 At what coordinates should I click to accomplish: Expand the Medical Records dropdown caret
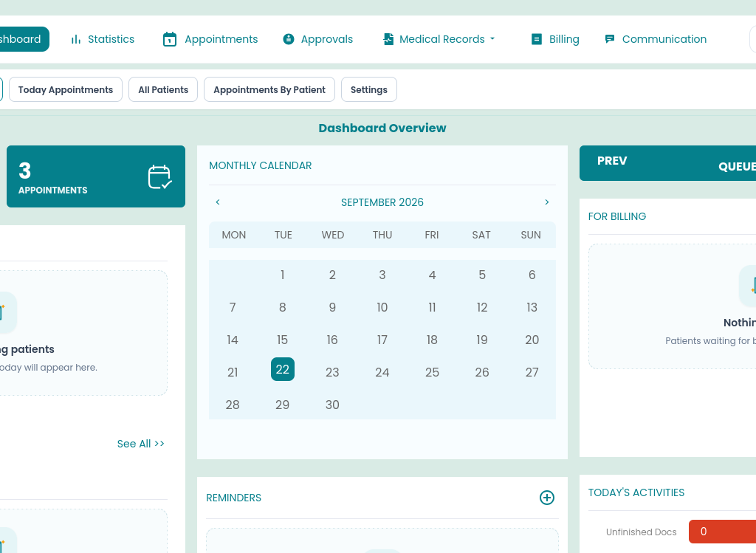coord(492,39)
